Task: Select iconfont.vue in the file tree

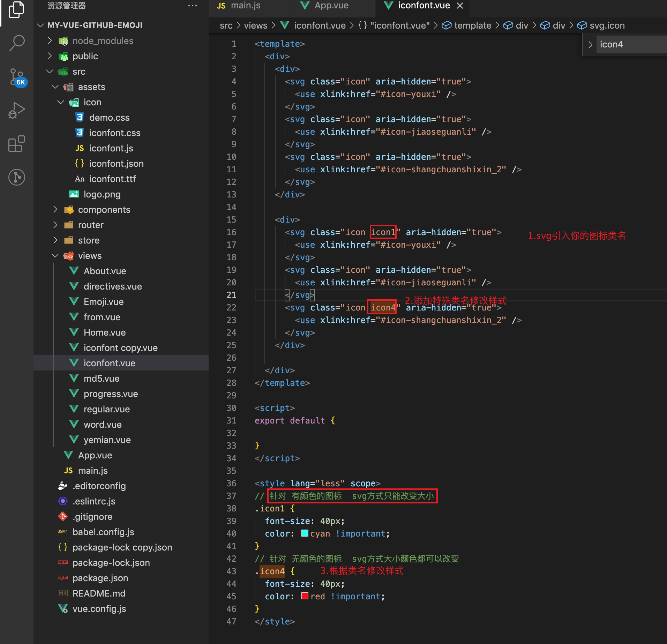Action: click(x=121, y=363)
